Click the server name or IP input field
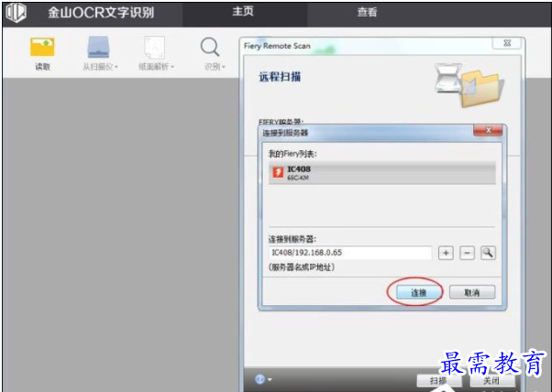 (350, 253)
